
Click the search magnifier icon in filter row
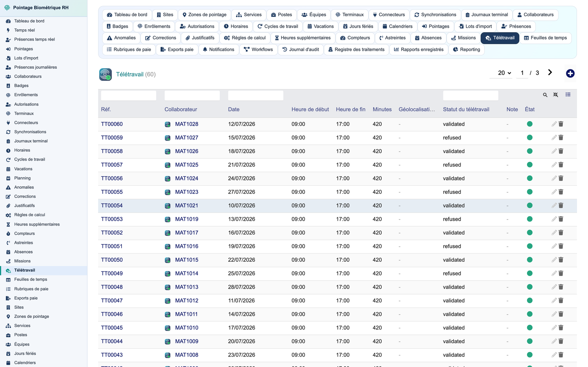(x=545, y=95)
